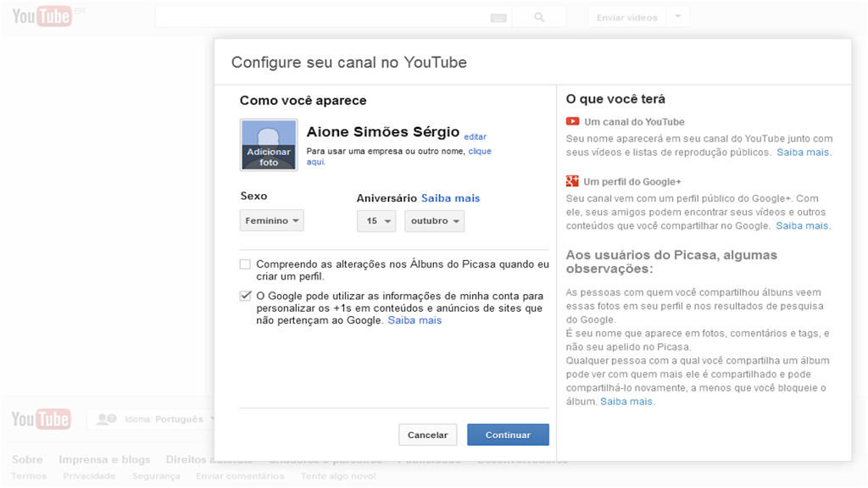The image size is (868, 488).
Task: Open the Enviar comentários footer link
Action: 240,476
